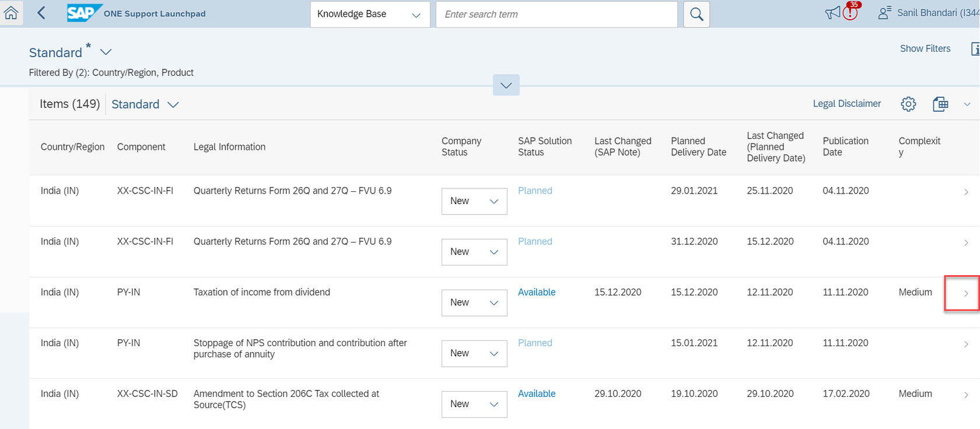The width and height of the screenshot is (980, 429).
Task: Open Company Status dropdown for FVU 6.9 31.12.2020 row
Action: coord(474,252)
